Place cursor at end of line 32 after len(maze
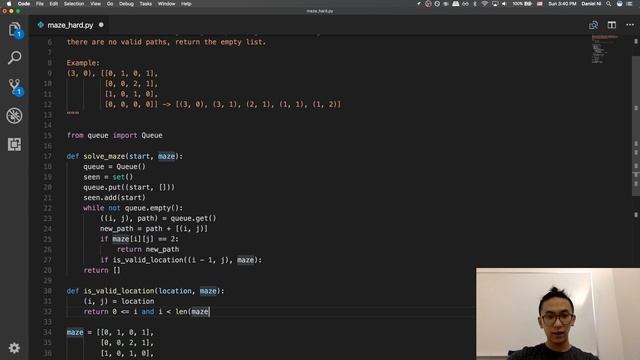Viewport: 640px width, 360px height. (x=210, y=311)
